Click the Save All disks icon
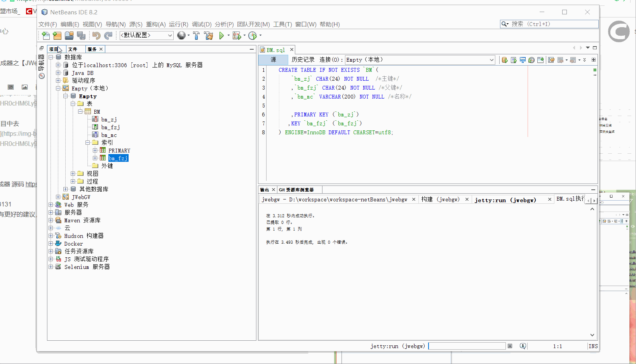 coord(81,36)
